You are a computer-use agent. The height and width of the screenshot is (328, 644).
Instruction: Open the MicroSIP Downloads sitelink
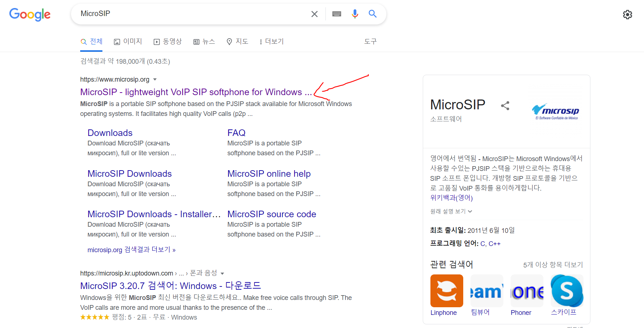pyautogui.click(x=129, y=173)
